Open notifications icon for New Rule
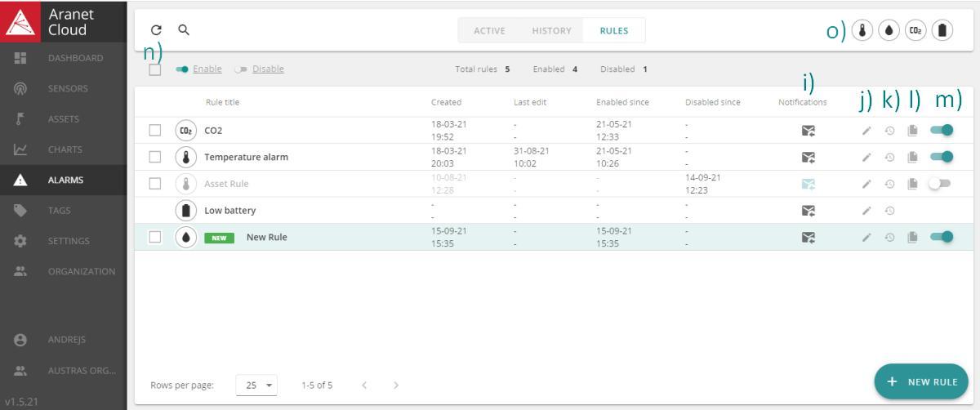The height and width of the screenshot is (410, 980). point(808,237)
